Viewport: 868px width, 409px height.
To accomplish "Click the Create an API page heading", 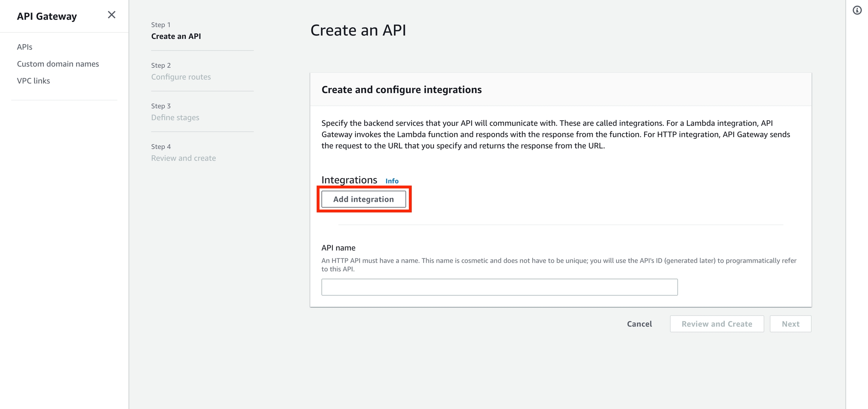I will [x=358, y=30].
